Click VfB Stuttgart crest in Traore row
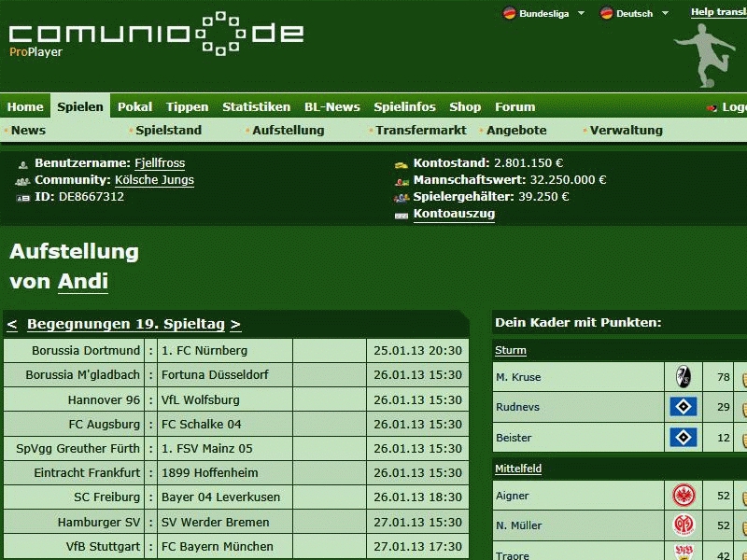This screenshot has height=560, width=747. [x=684, y=553]
